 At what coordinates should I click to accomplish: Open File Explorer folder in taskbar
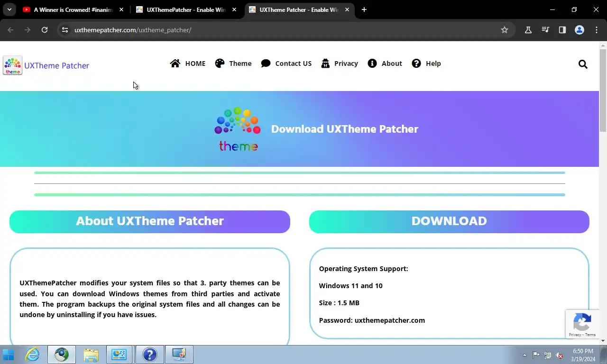coord(91,355)
